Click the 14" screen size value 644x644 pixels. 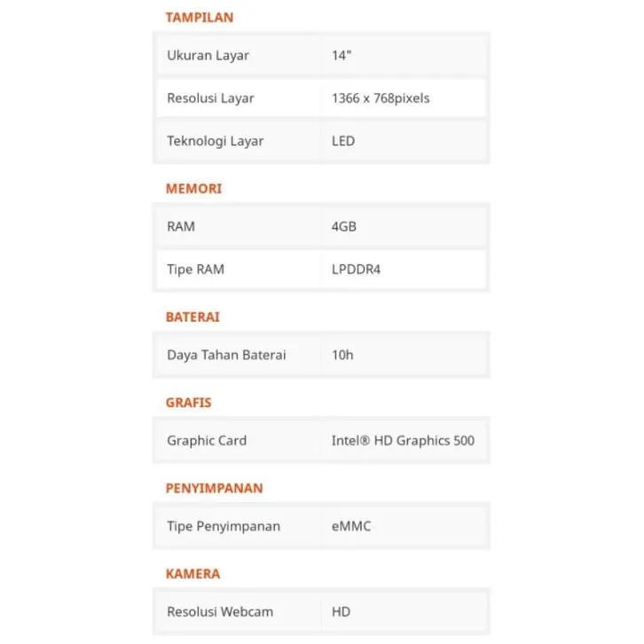(x=342, y=56)
